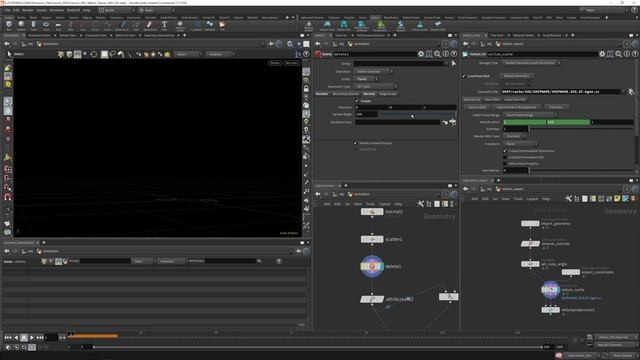This screenshot has width=640, height=360.
Task: Toggle the Load from Disk checkbox
Action: (464, 76)
